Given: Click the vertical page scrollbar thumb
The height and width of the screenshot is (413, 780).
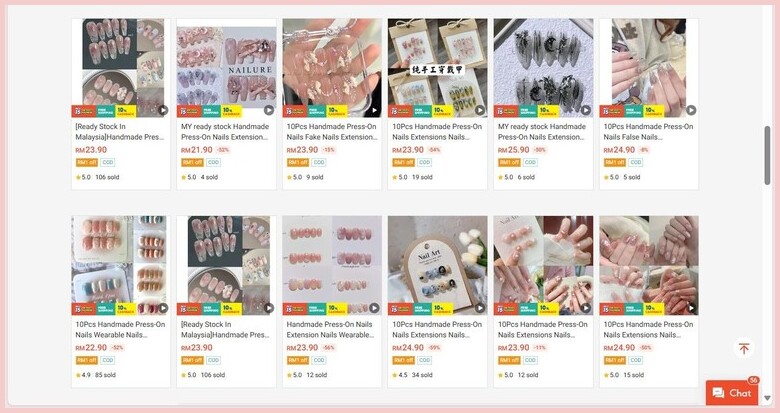Looking at the screenshot, I should tap(767, 156).
